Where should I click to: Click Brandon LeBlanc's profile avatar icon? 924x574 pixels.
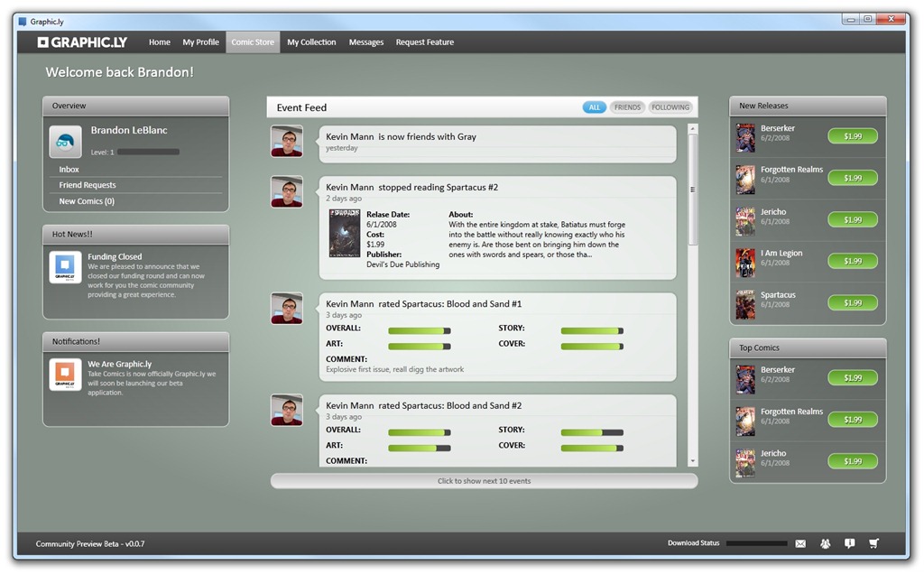[65, 142]
